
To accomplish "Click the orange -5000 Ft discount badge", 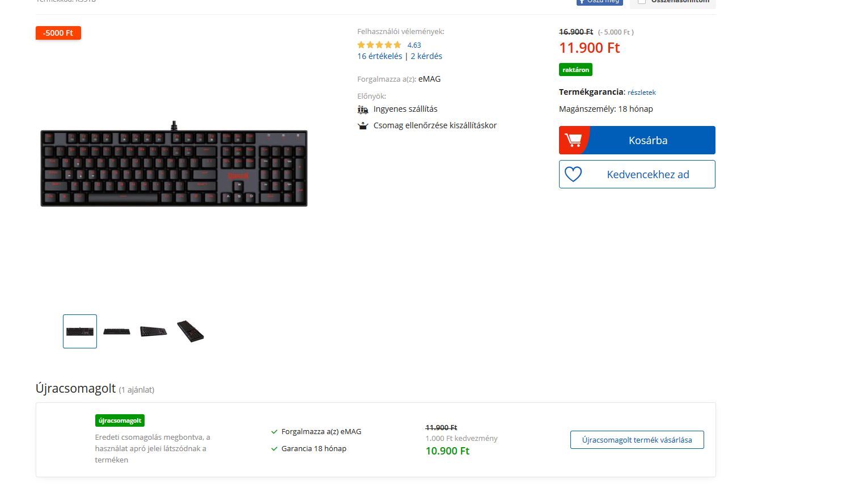I will point(58,33).
